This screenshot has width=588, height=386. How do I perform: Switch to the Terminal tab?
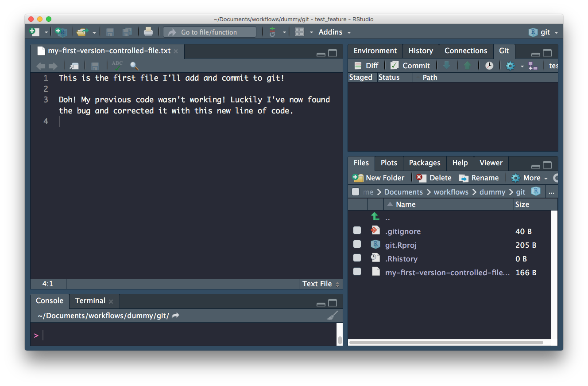pyautogui.click(x=90, y=300)
